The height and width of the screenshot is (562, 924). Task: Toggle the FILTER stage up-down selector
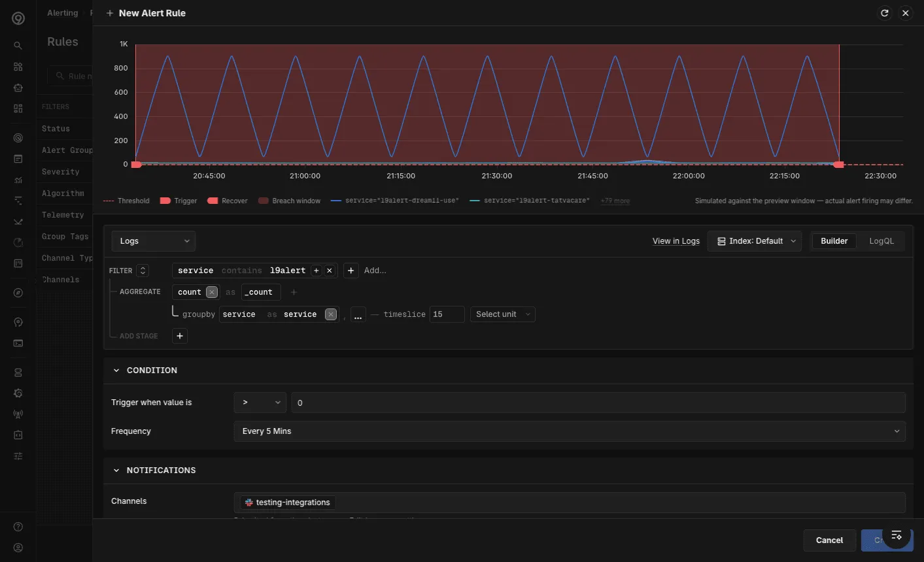coord(143,271)
